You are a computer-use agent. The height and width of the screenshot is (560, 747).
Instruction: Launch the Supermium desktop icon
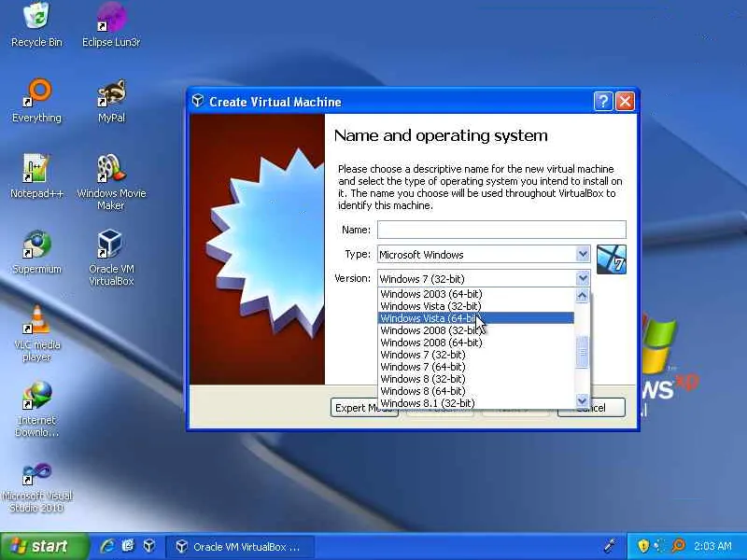pyautogui.click(x=36, y=252)
